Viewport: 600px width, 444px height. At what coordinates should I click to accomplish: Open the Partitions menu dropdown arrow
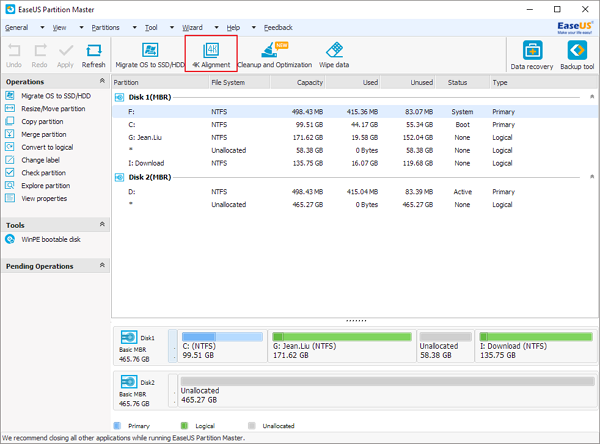[x=135, y=28]
